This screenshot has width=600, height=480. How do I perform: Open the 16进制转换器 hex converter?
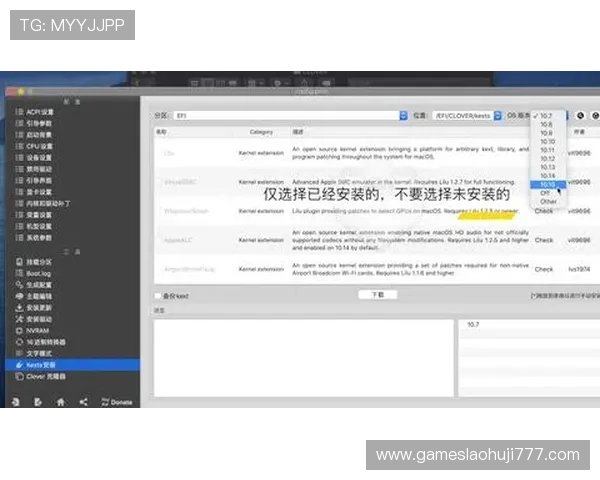point(40,342)
